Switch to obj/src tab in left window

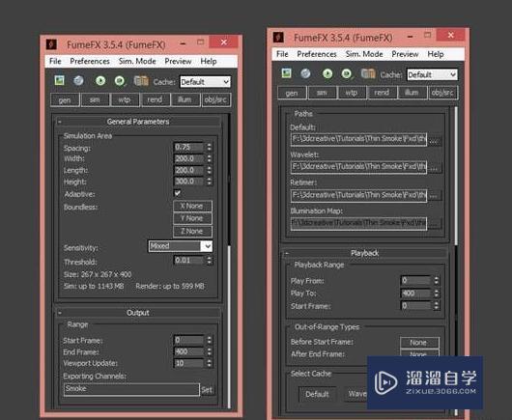coord(215,99)
